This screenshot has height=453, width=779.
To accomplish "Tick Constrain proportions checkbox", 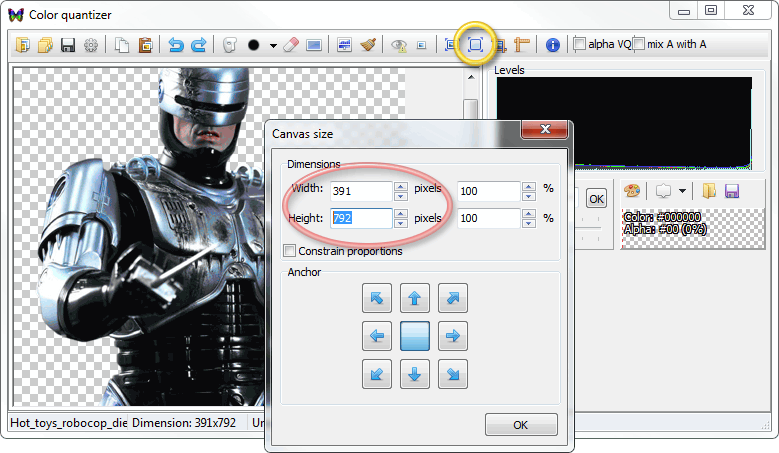I will [x=289, y=251].
